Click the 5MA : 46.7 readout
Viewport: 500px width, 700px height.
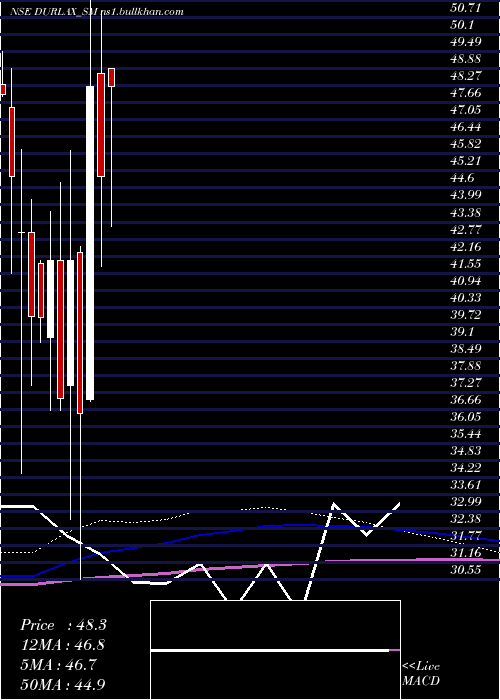point(58,665)
